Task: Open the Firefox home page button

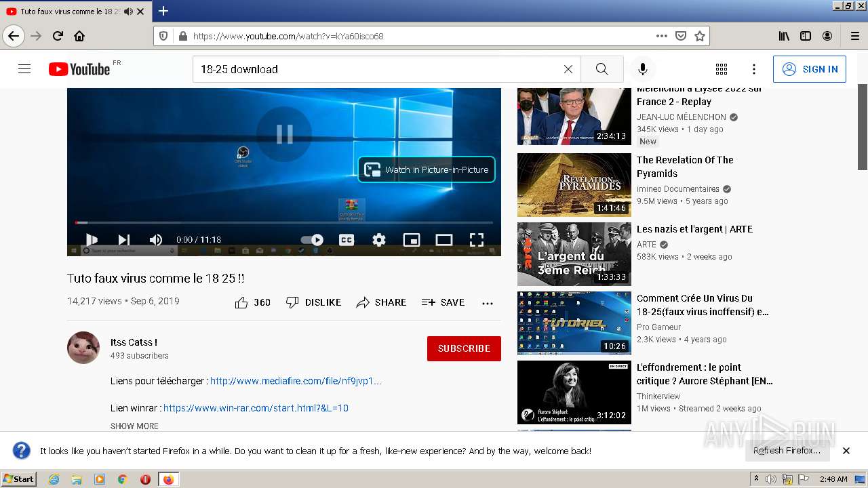Action: [x=79, y=36]
